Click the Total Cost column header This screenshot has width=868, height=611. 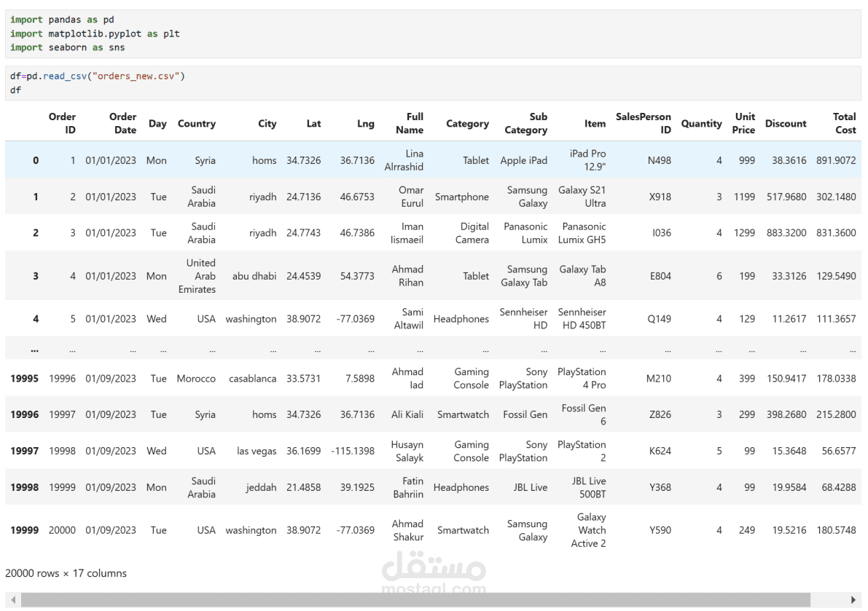(844, 123)
